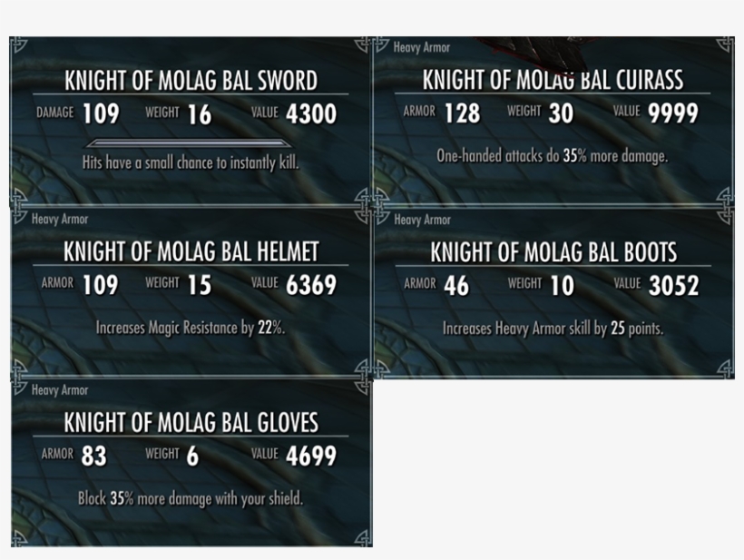Screen dimensions: 744x560
Task: Click the instant kill chance enchantment text
Action: coord(190,163)
